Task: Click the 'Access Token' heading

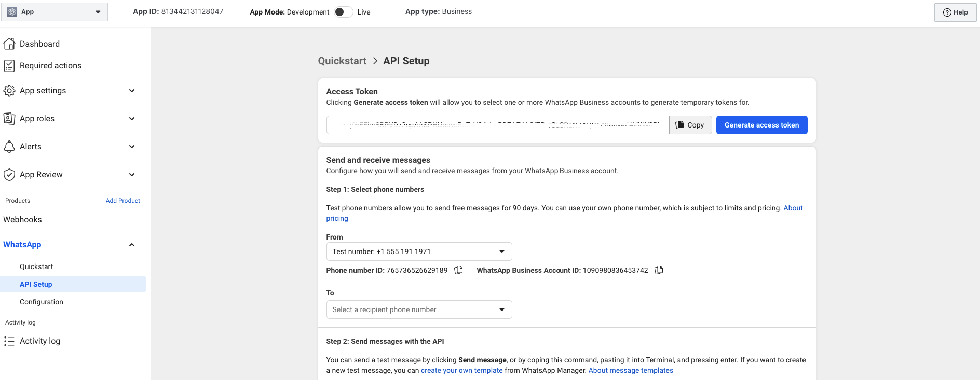Action: click(x=352, y=92)
